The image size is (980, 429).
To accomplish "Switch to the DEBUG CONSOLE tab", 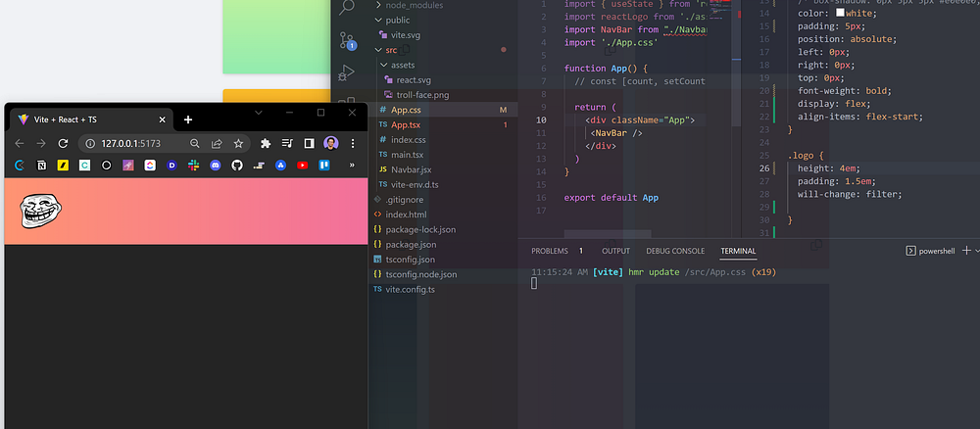I will tap(675, 251).
